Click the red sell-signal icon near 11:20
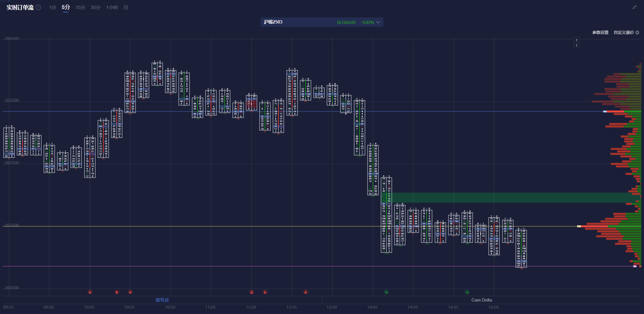The width and height of the screenshot is (644, 314). 252,292
